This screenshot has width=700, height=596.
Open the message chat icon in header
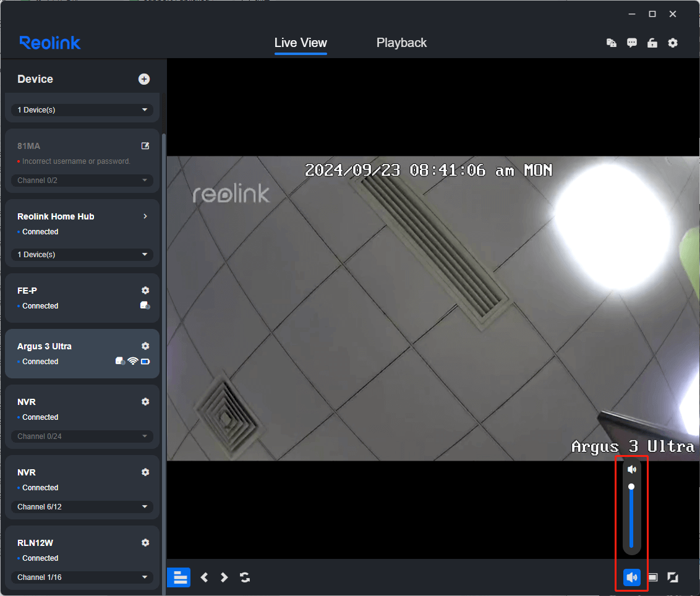(x=632, y=43)
